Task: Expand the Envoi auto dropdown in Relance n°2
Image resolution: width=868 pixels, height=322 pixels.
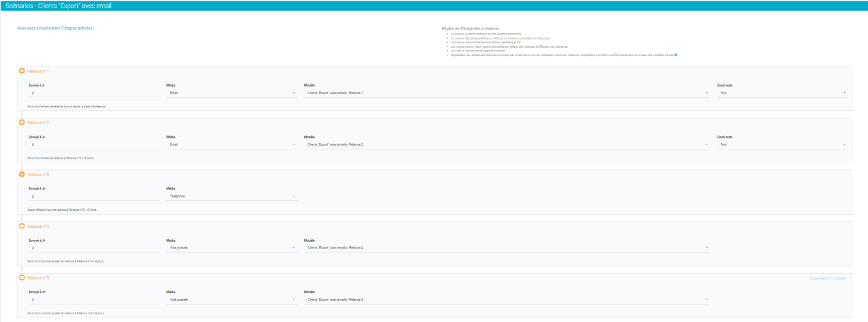Action: (x=782, y=144)
